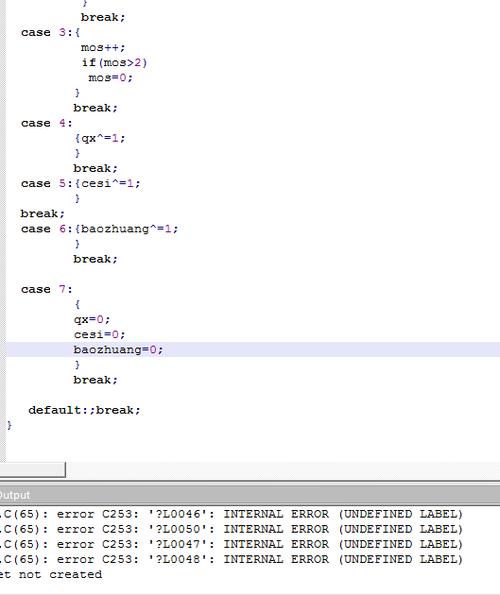Screen dimensions: 500x595
Task: Click the "case 3:{" code line
Action: 50,32
